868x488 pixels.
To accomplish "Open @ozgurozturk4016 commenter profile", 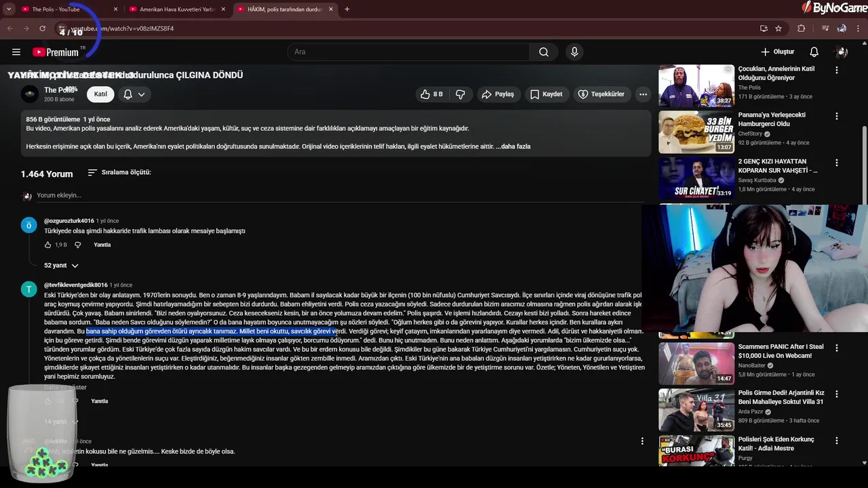I will pyautogui.click(x=69, y=221).
